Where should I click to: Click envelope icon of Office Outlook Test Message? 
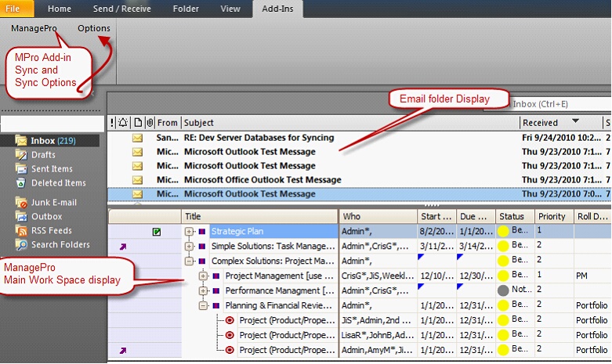tap(137, 180)
